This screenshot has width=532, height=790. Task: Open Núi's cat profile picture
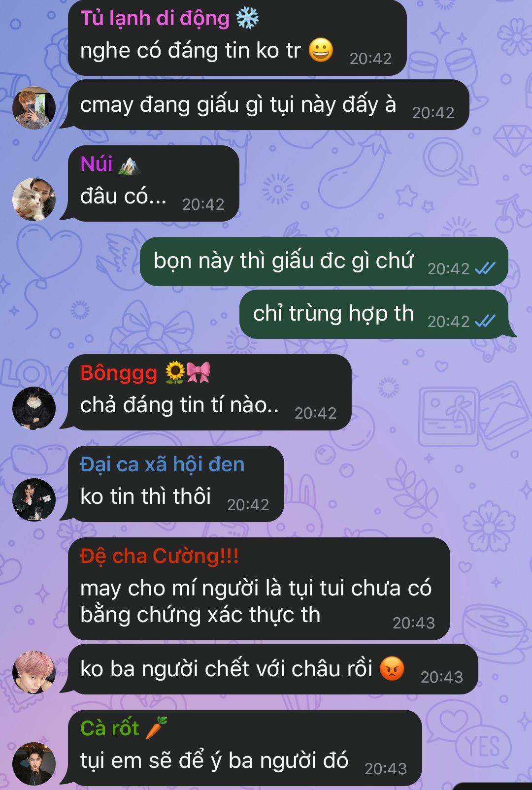pyautogui.click(x=34, y=199)
